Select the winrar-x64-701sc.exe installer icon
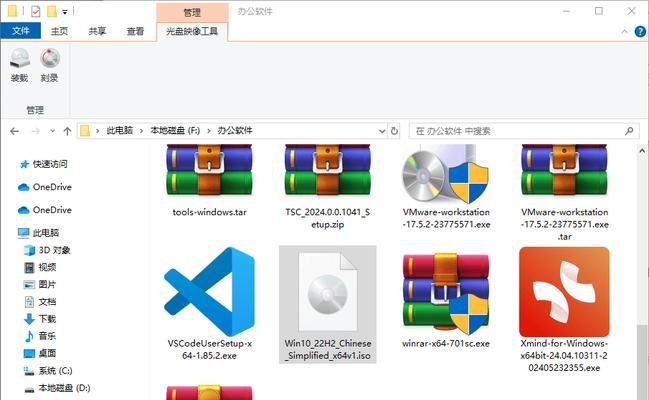649x400 pixels. click(x=446, y=293)
